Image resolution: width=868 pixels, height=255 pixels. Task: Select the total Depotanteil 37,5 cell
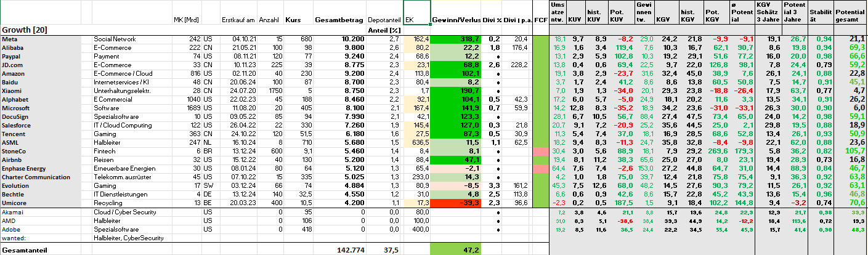(385, 250)
